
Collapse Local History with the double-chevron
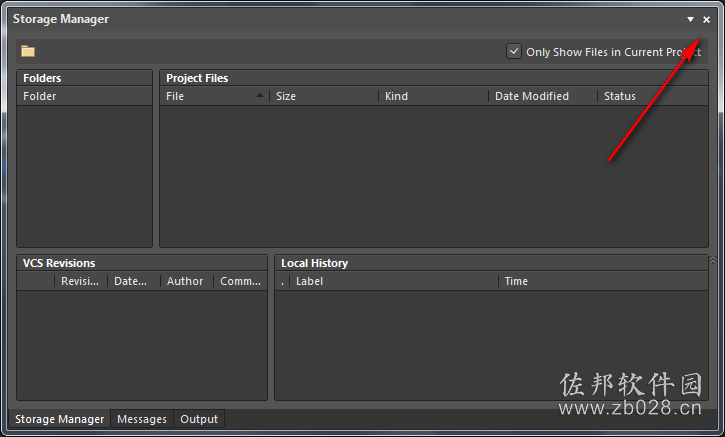(713, 260)
